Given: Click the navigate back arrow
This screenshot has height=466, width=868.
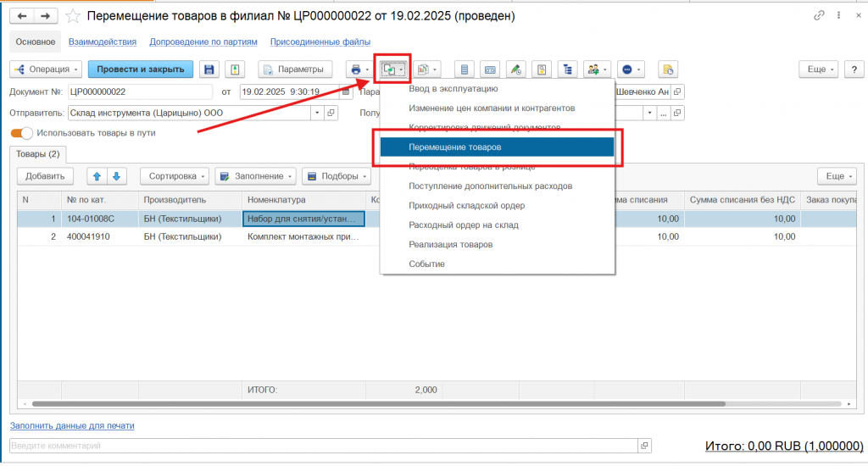Looking at the screenshot, I should click(x=22, y=16).
